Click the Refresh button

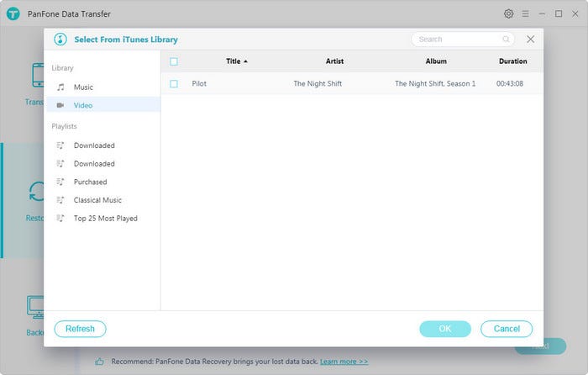(x=81, y=329)
